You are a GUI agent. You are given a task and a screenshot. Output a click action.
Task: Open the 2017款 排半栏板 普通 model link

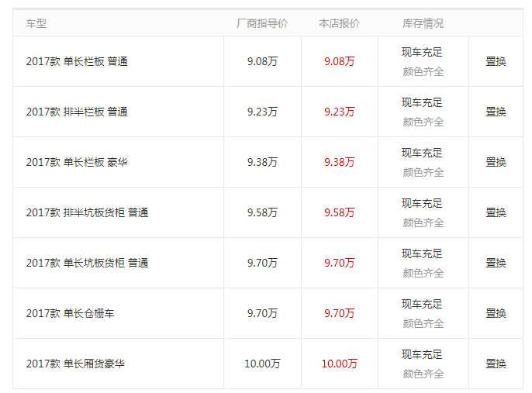77,112
